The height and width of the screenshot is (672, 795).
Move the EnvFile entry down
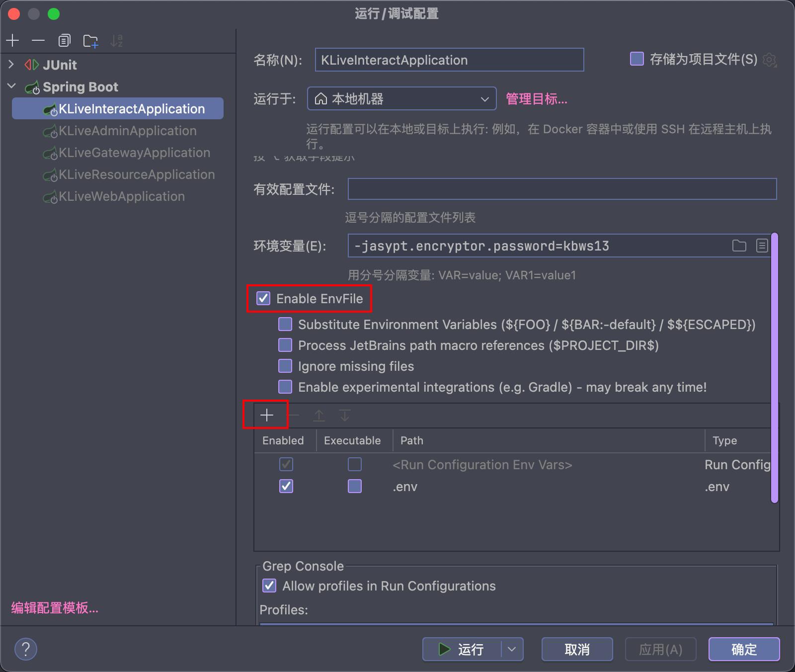[x=345, y=415]
